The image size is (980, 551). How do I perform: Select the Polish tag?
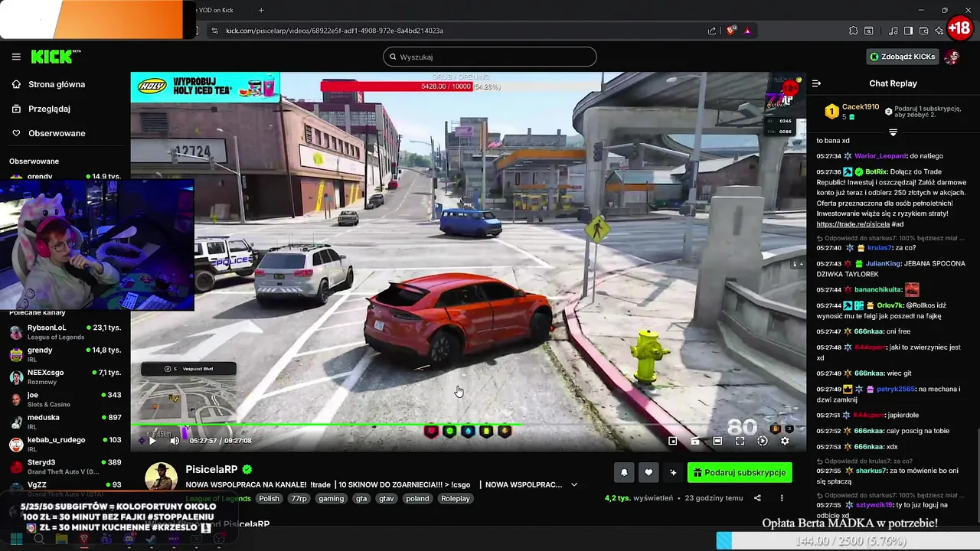(x=269, y=498)
